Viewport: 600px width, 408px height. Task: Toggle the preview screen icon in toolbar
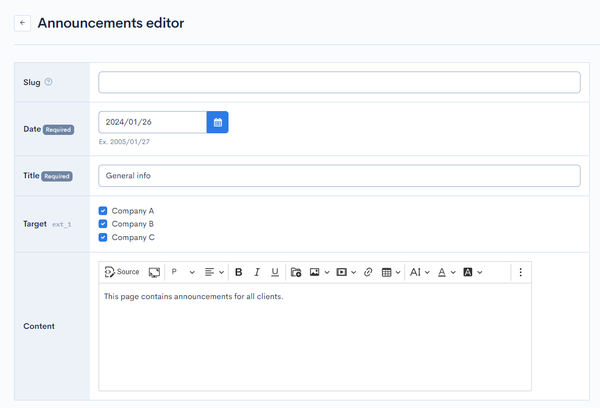[x=154, y=272]
